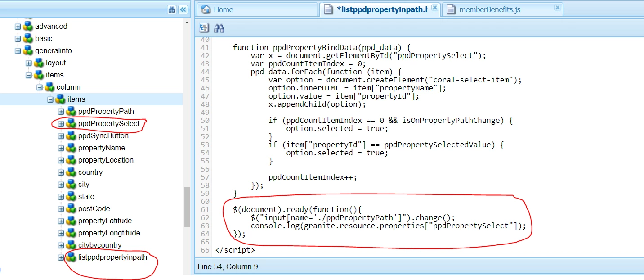The height and width of the screenshot is (280, 644).
Task: Click the node icon next to ppdPropertySelect
Action: (72, 123)
